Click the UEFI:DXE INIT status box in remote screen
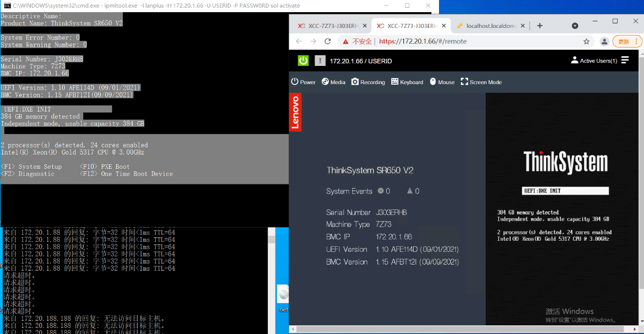This screenshot has height=334, width=644. [565, 191]
